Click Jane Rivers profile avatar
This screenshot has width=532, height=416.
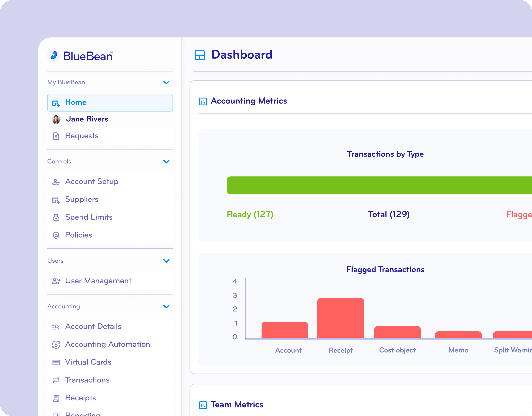pyautogui.click(x=56, y=119)
